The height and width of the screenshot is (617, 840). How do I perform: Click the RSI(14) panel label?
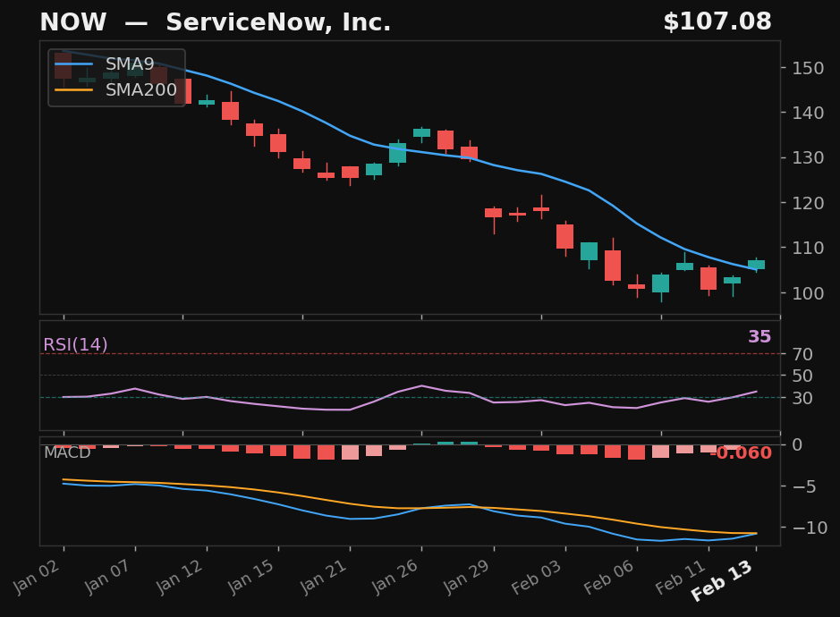(75, 344)
